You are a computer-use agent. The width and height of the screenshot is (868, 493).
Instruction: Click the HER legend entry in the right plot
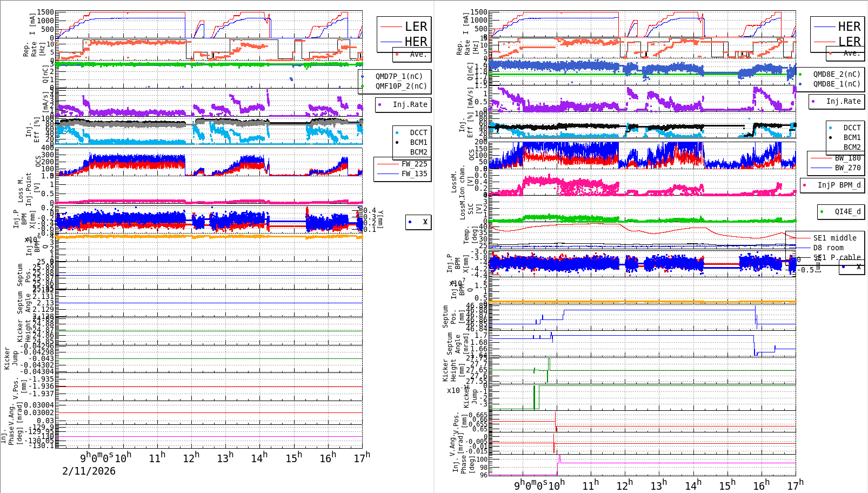(849, 26)
